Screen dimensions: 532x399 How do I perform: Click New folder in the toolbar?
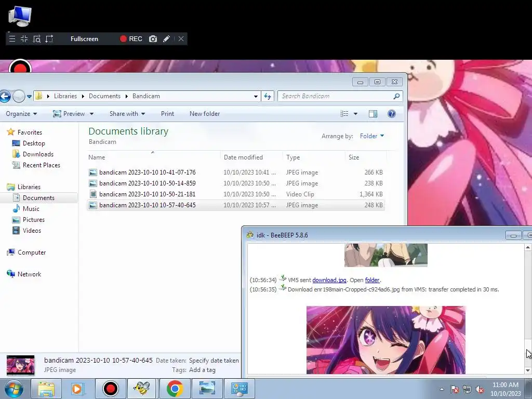(205, 114)
